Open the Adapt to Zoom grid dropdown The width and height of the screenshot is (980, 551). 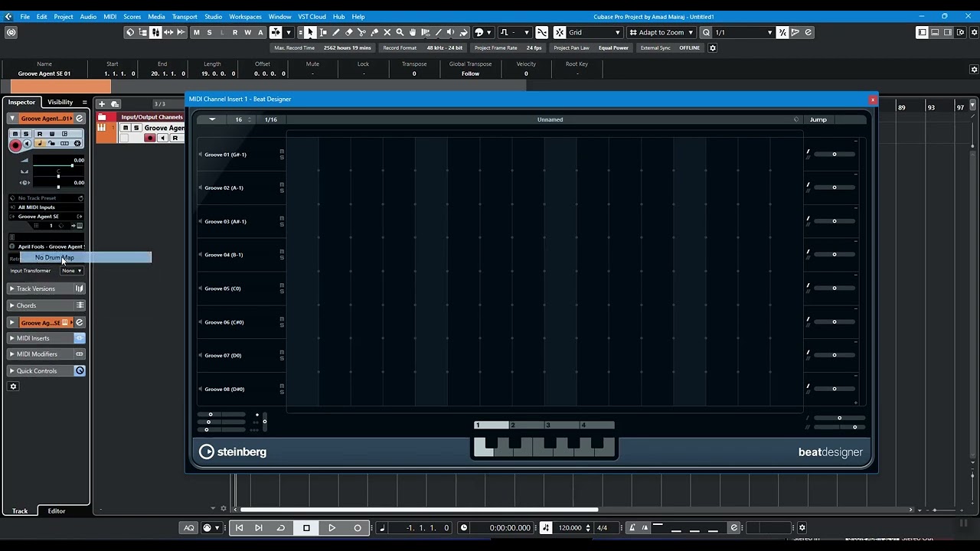661,32
